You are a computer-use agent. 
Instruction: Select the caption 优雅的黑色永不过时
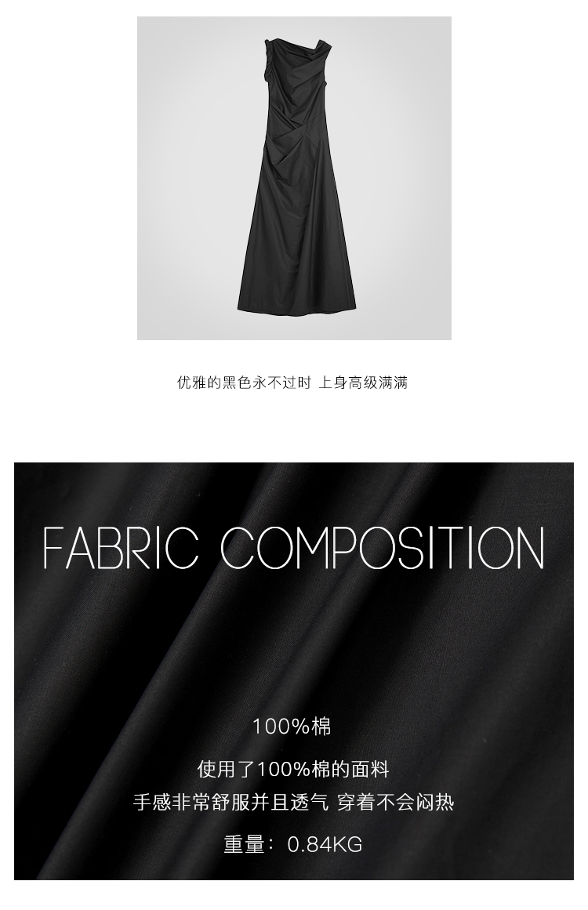click(245, 382)
